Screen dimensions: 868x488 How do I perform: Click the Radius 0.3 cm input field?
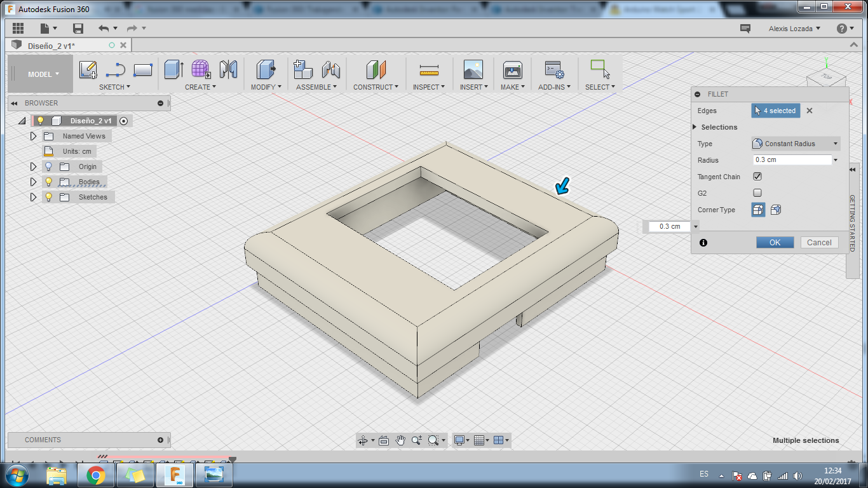click(x=792, y=160)
